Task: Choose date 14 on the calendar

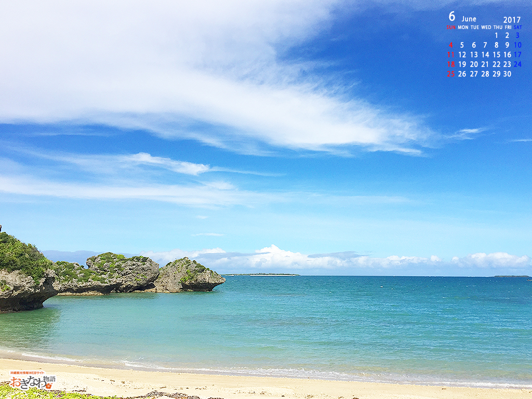Action: click(x=485, y=55)
